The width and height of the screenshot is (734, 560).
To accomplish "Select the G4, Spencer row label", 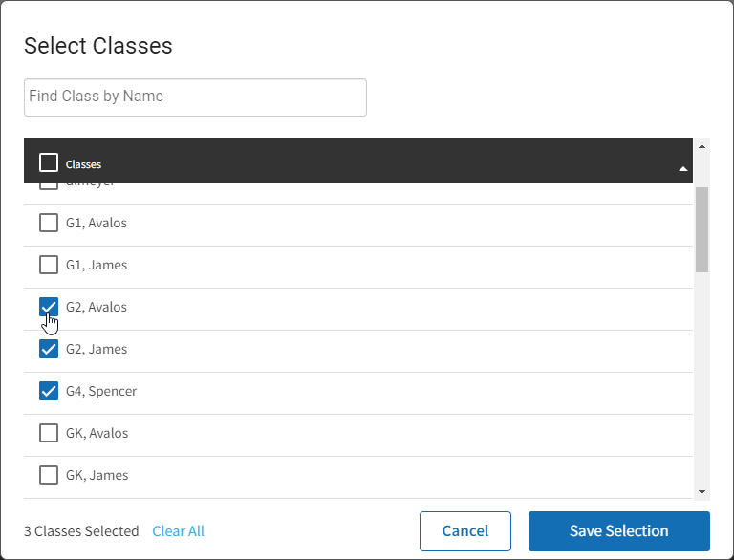I will tap(101, 392).
